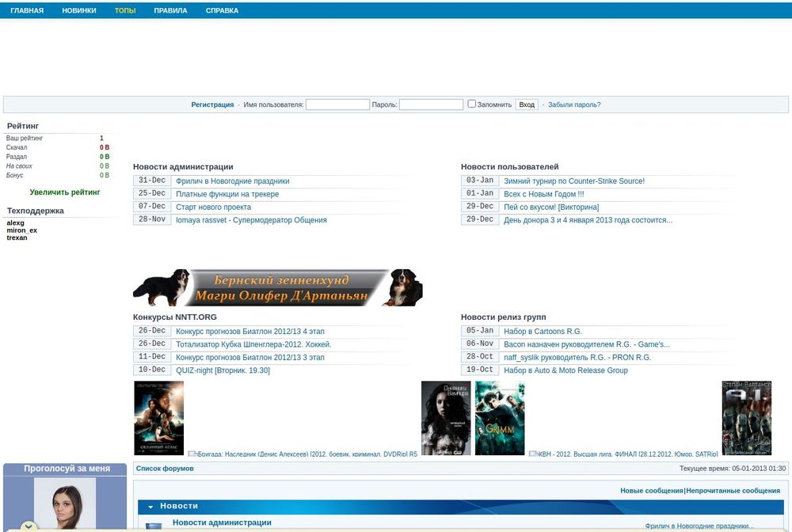This screenshot has height=532, width=792.
Task: Open Тотализатор Кубка Шпенглера-2012 link
Action: point(253,344)
